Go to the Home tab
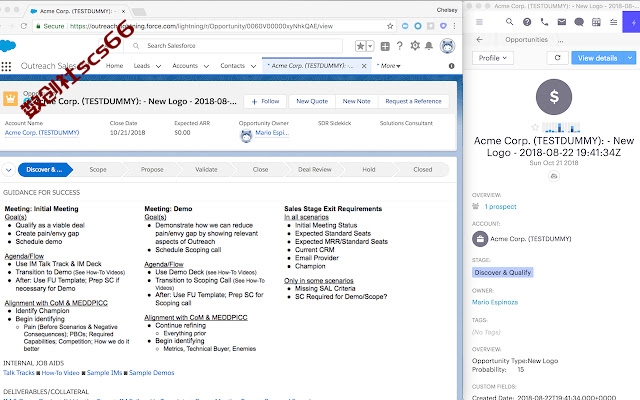Image resolution: width=640 pixels, height=400 pixels. [114, 66]
